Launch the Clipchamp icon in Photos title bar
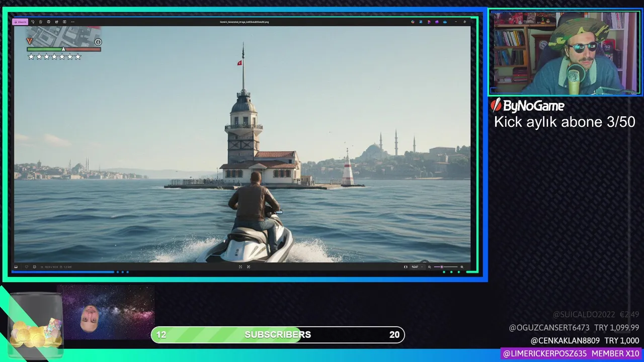Image resolution: width=644 pixels, height=362 pixels. point(429,22)
